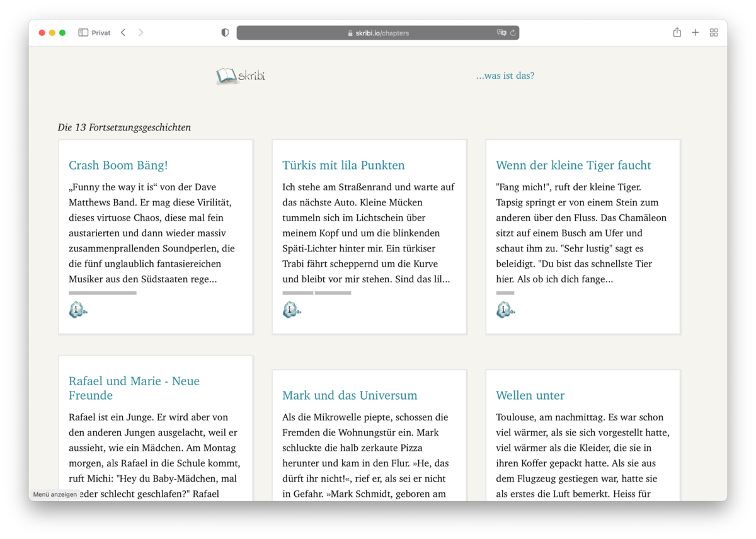Screen dimensions: 756x539
Task: Open the story "Crash Boom Bäng!"
Action: [118, 165]
